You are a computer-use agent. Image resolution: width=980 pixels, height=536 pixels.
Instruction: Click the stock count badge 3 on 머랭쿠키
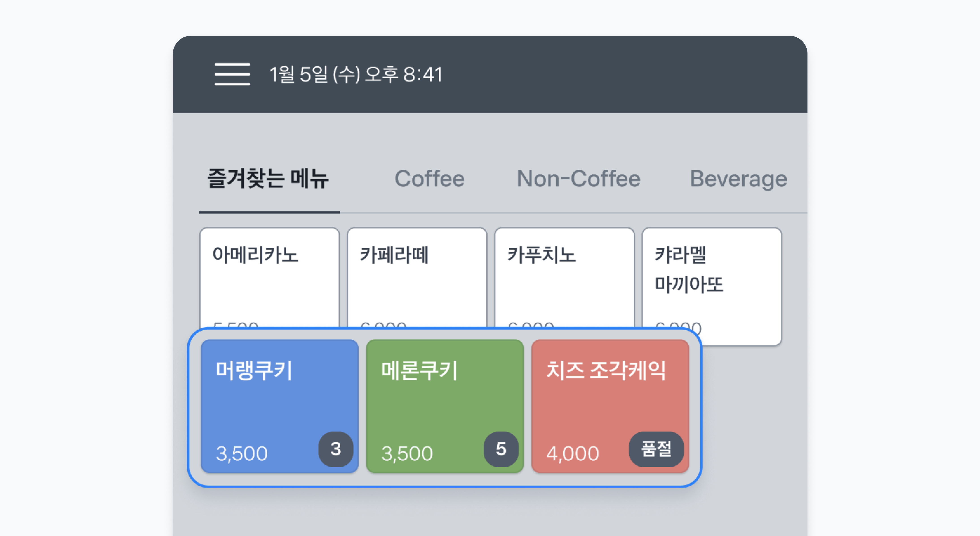(336, 449)
